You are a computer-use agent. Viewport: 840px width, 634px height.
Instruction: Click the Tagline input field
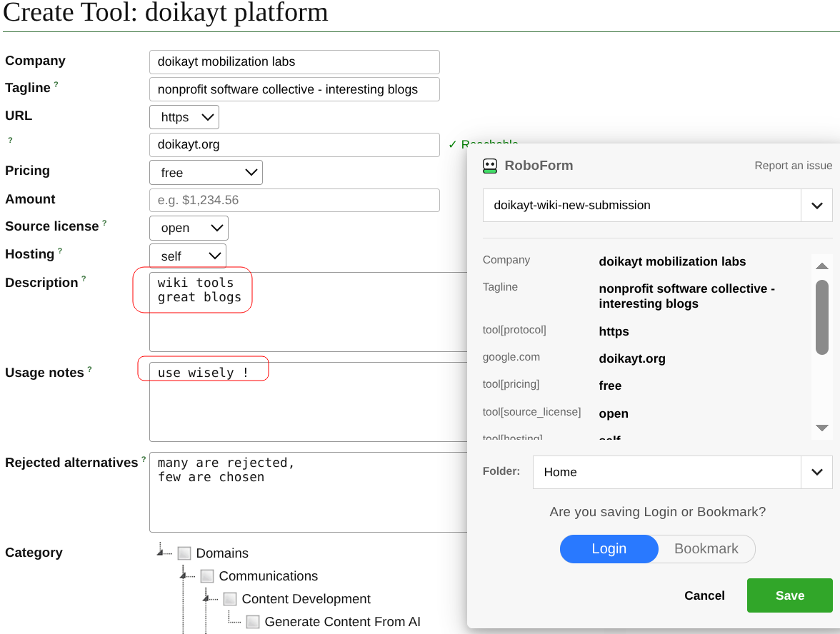(294, 89)
